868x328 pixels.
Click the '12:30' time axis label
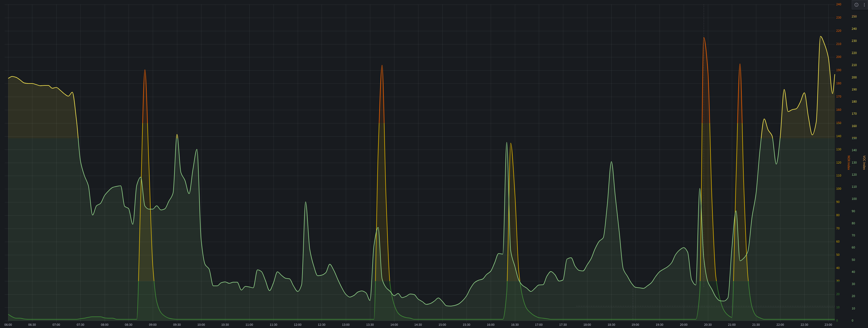point(322,325)
